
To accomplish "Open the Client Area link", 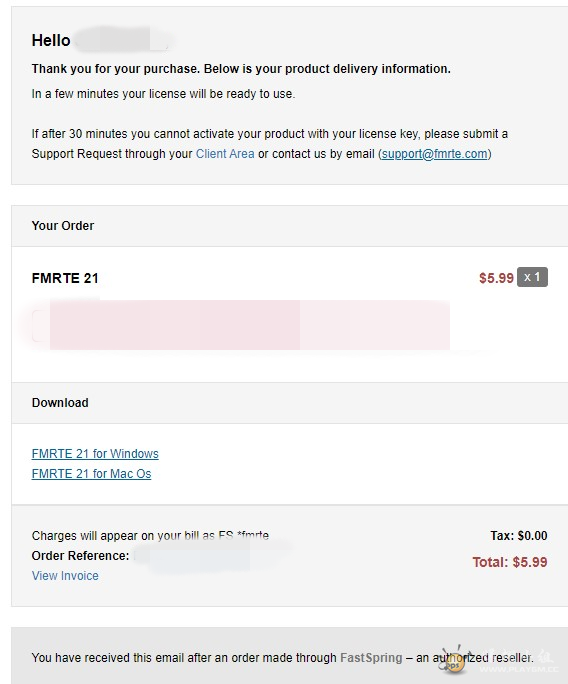I will point(225,154).
